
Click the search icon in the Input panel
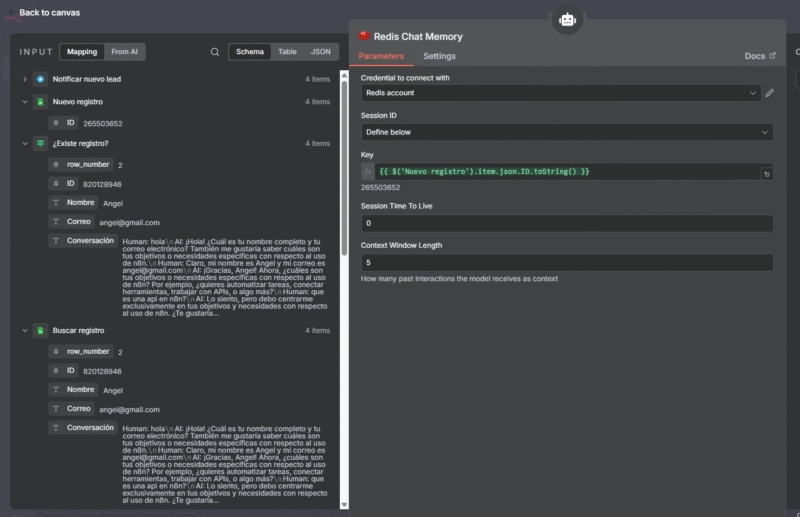(x=215, y=52)
